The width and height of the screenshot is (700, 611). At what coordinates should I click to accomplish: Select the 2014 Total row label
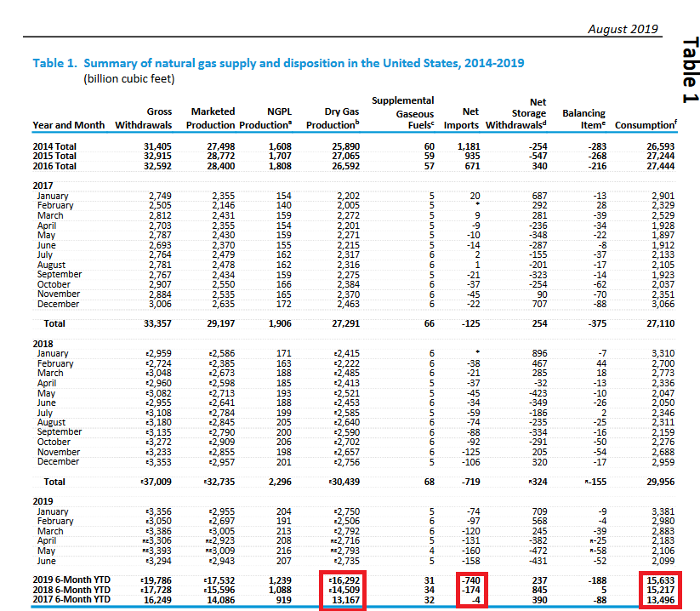tap(54, 146)
